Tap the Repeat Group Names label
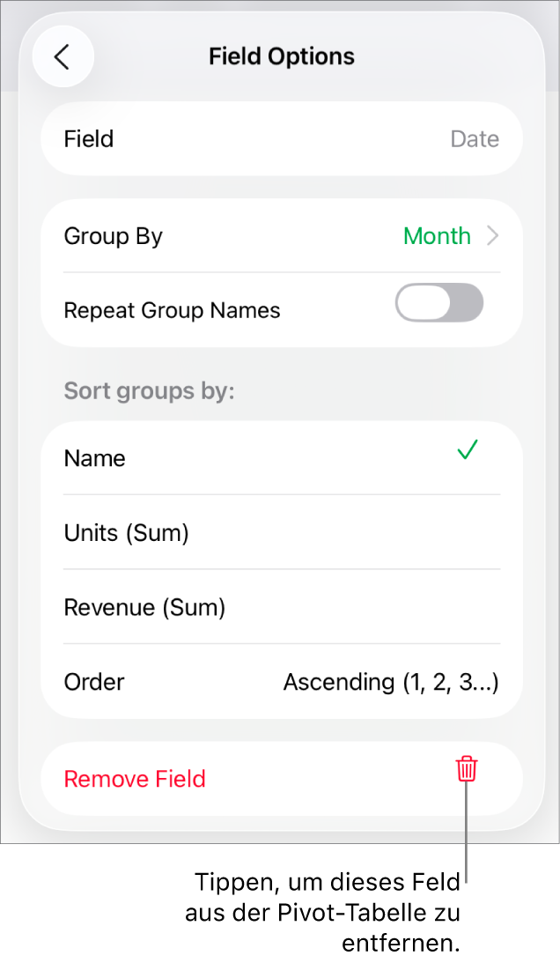Viewport: 560px width, 963px height. point(173,310)
